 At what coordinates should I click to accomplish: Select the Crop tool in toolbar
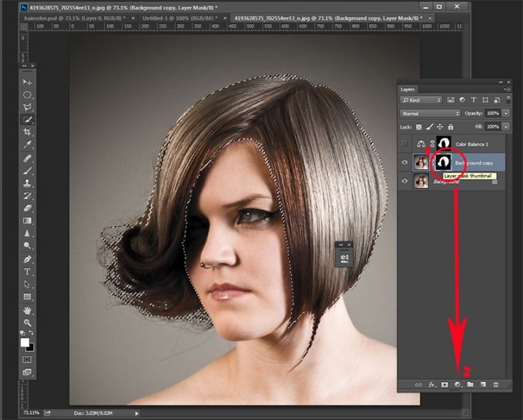tap(28, 132)
